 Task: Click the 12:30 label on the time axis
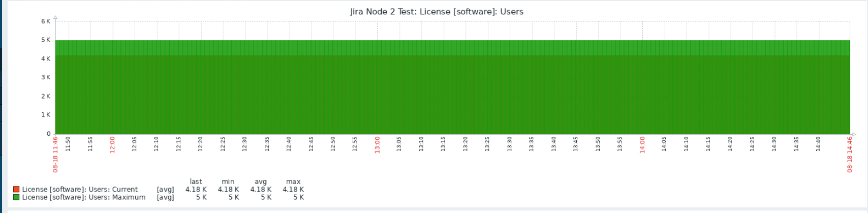244,144
